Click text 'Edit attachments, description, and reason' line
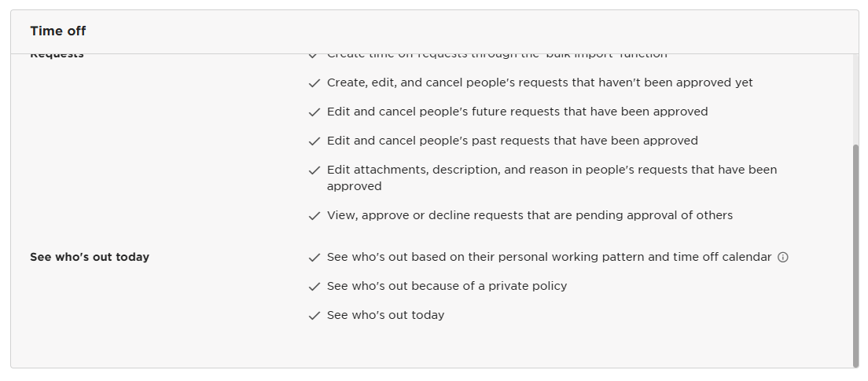Viewport: 868px width, 381px height. 552,178
